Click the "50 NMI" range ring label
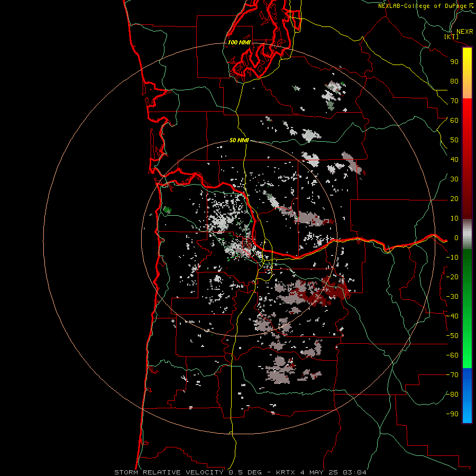Screen dimensions: 476x476 [x=239, y=140]
